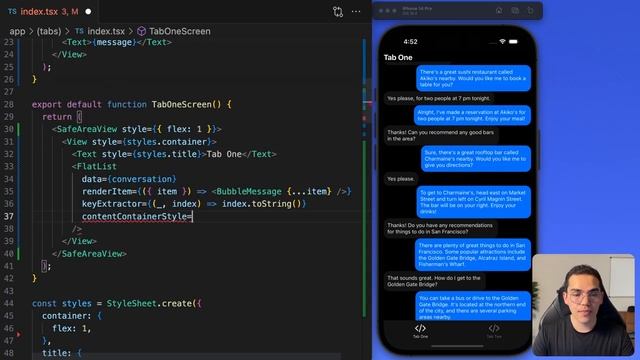The width and height of the screenshot is (640, 360).
Task: Place cursor after contentContainerStyle= on line 37
Action: (x=192, y=216)
